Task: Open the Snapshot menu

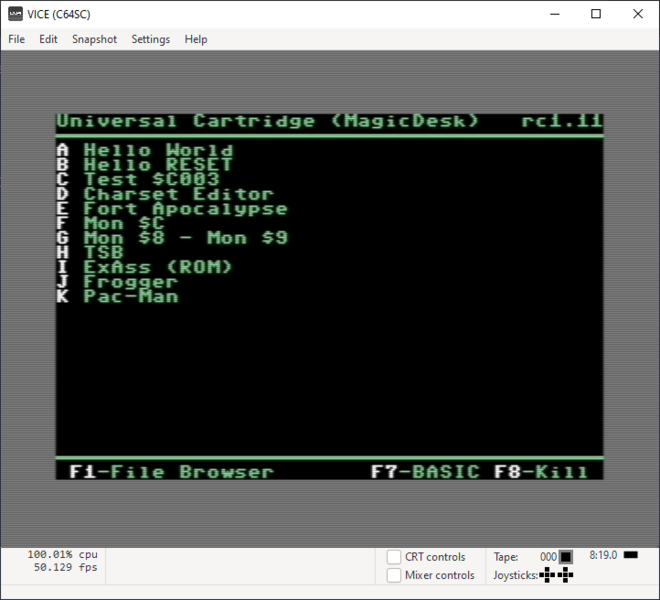Action: coord(94,39)
